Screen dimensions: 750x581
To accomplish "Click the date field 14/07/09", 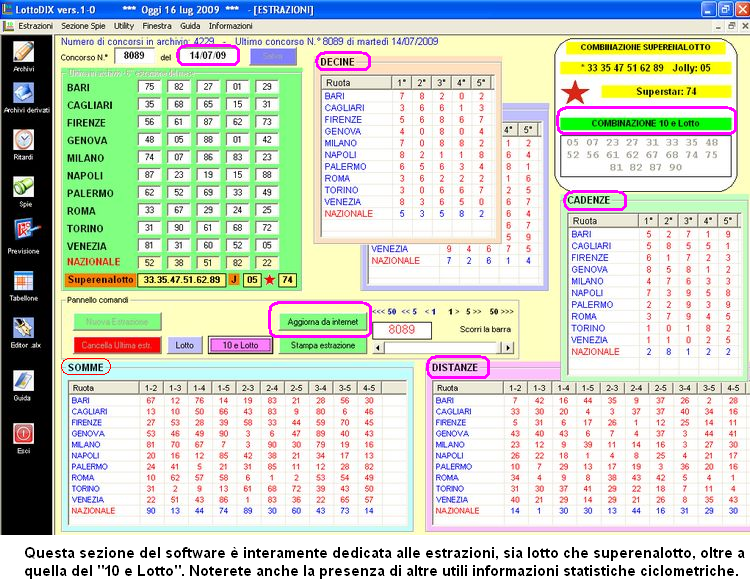I will [208, 55].
